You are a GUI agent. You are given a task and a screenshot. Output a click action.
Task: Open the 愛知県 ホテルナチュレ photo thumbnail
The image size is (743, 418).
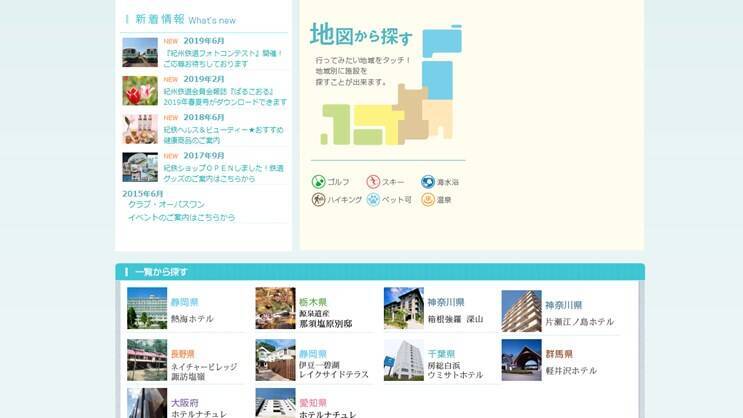275,403
